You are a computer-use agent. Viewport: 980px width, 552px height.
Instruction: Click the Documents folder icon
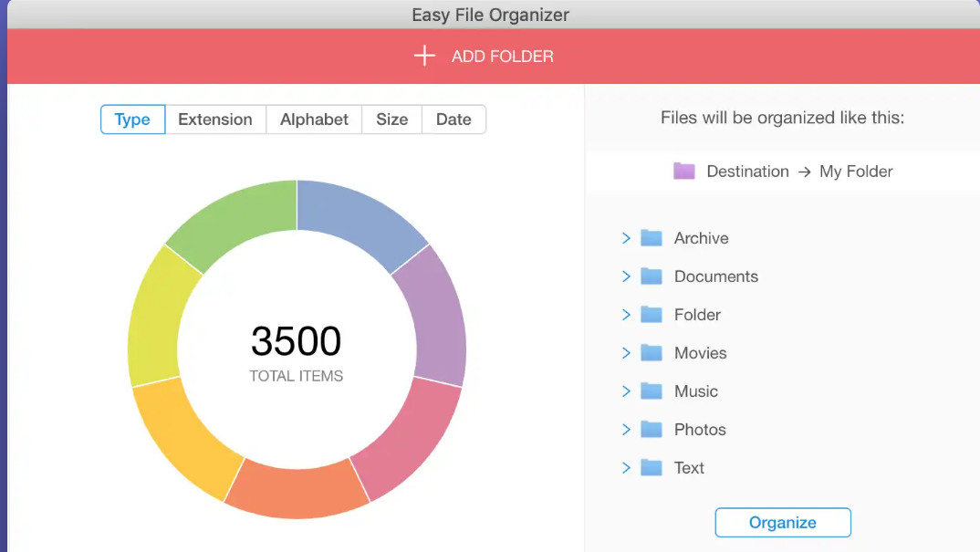point(652,276)
